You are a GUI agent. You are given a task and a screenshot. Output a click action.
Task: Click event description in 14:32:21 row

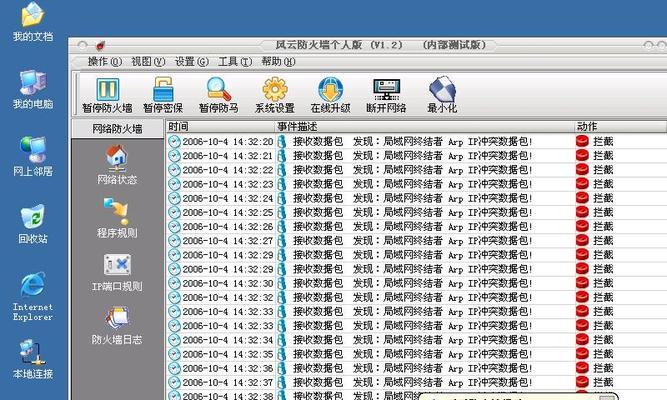click(x=412, y=155)
